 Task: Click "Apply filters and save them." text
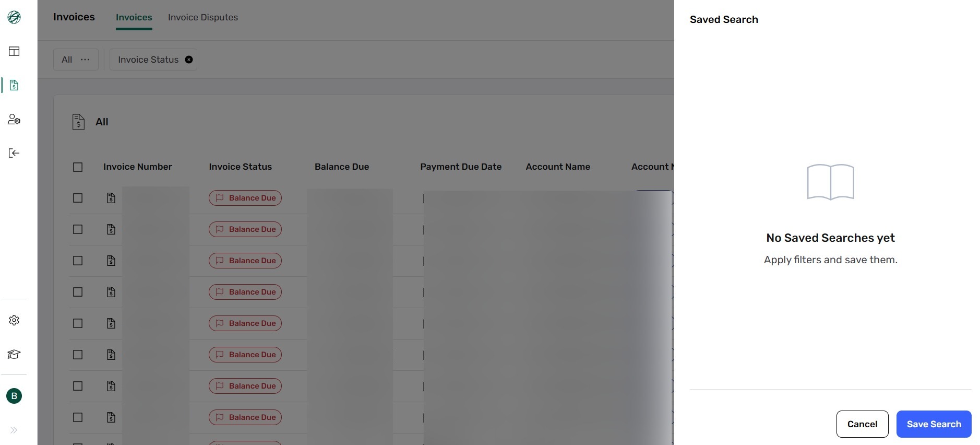click(830, 260)
